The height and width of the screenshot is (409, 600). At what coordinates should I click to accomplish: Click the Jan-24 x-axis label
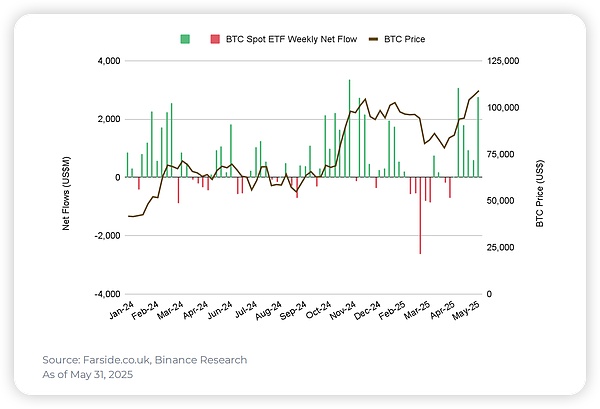click(118, 314)
